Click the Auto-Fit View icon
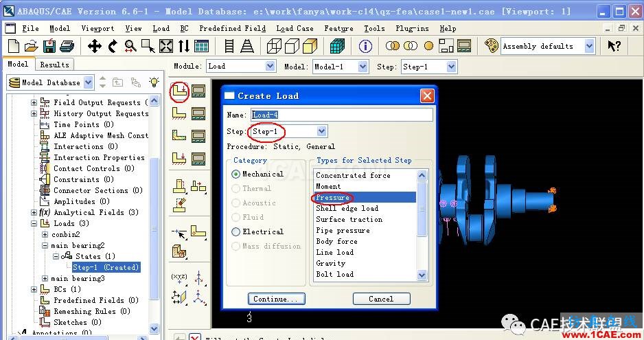 (x=166, y=46)
